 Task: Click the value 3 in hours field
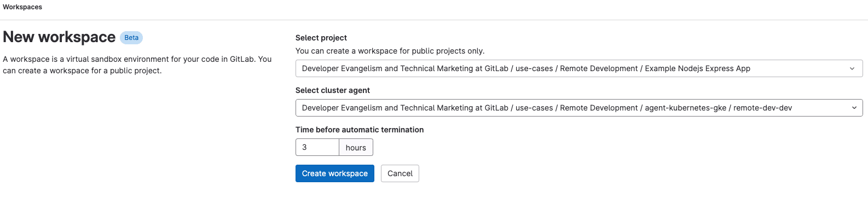click(304, 147)
